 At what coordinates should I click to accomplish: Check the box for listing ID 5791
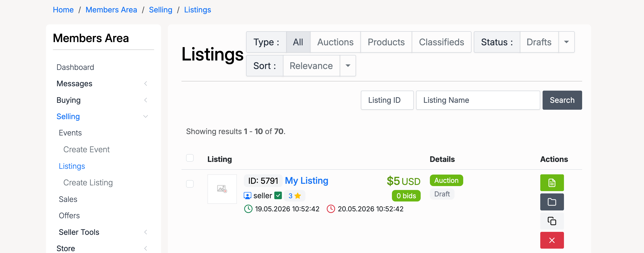point(190,184)
